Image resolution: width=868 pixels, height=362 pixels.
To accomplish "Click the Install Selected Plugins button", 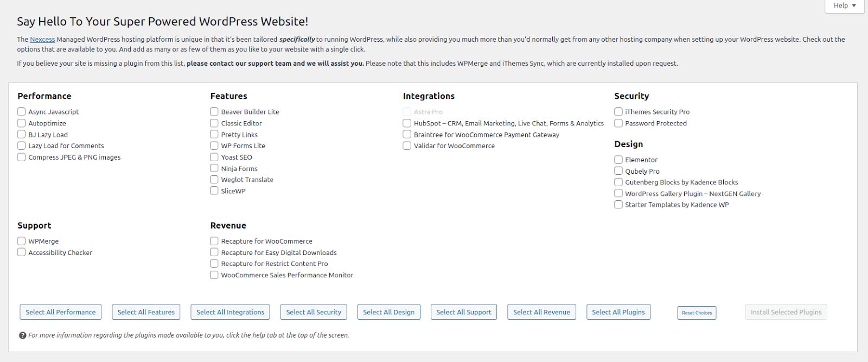I will [786, 312].
